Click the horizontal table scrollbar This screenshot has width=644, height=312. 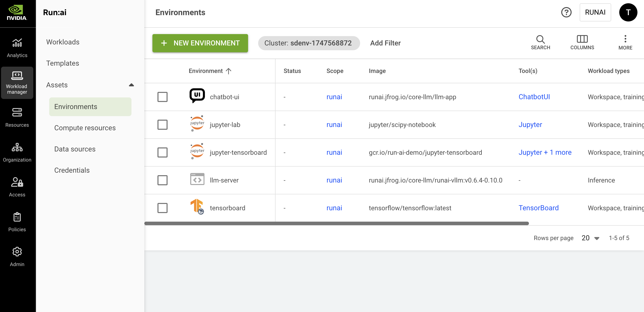[336, 223]
